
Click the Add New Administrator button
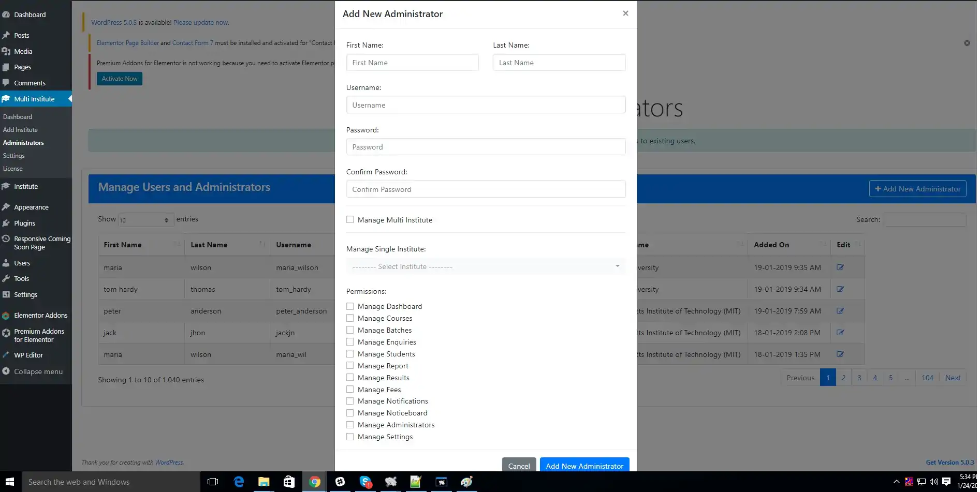(584, 465)
